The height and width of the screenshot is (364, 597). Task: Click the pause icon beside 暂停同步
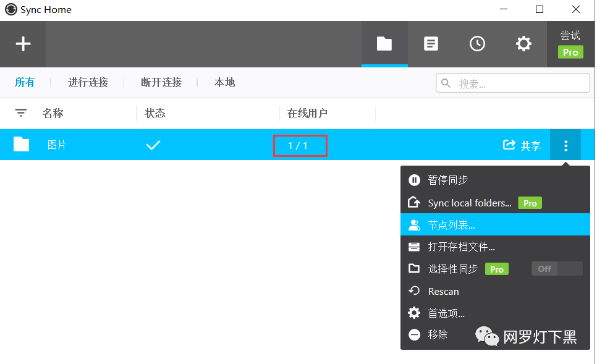click(414, 180)
